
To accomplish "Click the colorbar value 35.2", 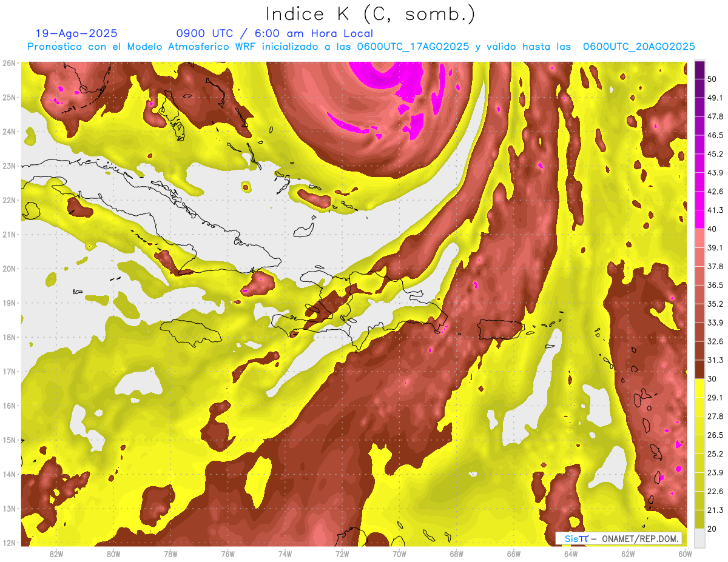I will 715,304.
